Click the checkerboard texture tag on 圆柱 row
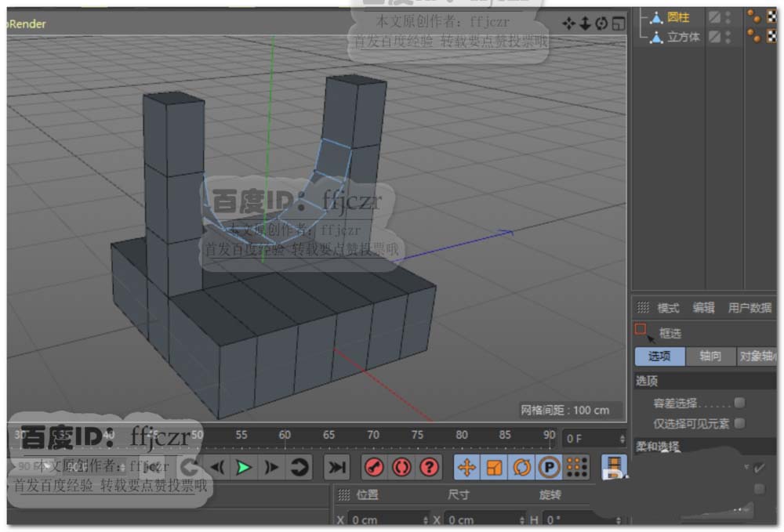The height and width of the screenshot is (532, 784). click(772, 16)
